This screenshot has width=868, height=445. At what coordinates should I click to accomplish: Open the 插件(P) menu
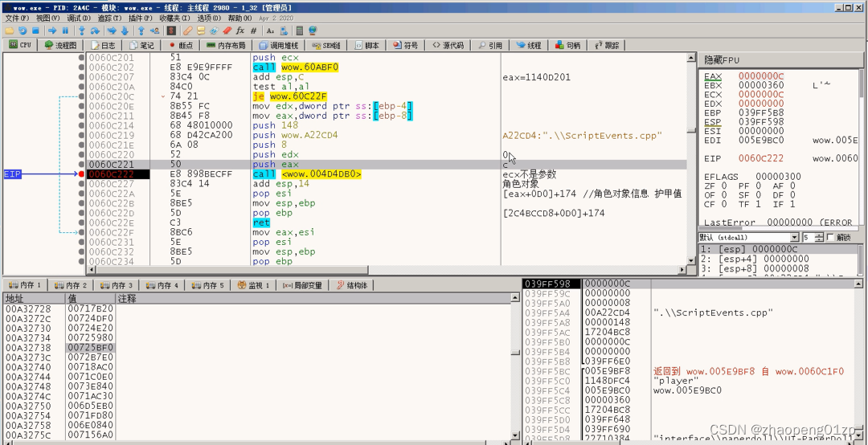[141, 18]
